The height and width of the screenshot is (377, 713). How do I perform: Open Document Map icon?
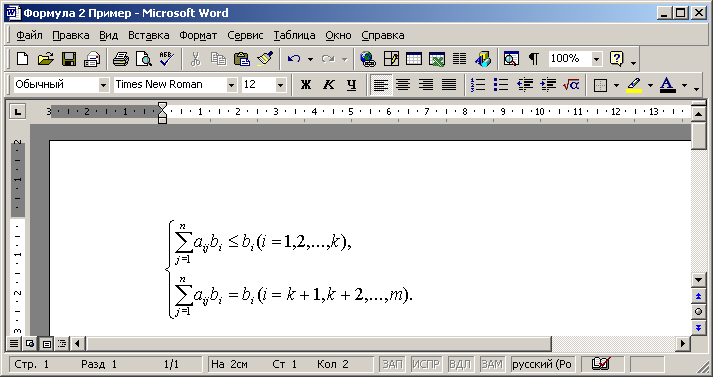click(x=511, y=59)
